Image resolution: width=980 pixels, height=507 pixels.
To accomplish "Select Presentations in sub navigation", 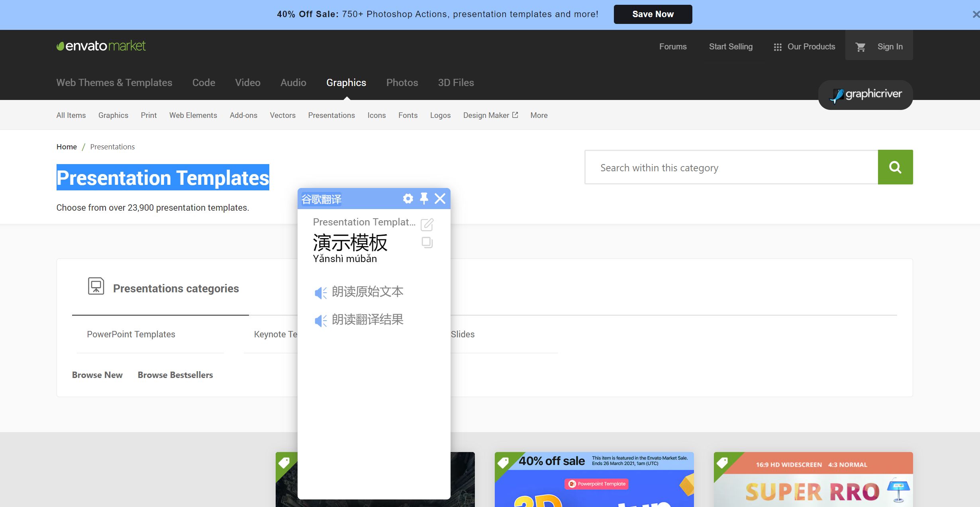I will 331,115.
